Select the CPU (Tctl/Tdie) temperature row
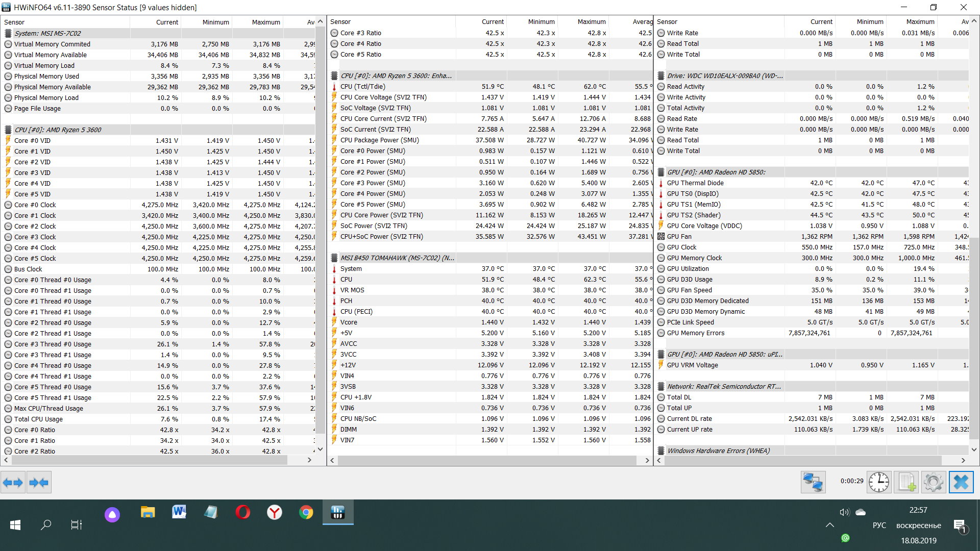The image size is (980, 551). click(363, 87)
